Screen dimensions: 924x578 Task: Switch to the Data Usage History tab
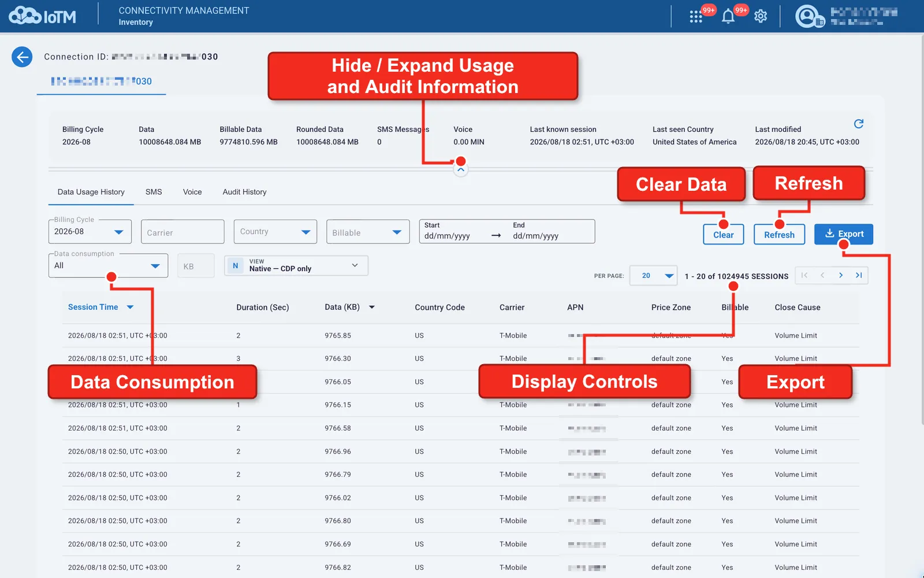(91, 192)
